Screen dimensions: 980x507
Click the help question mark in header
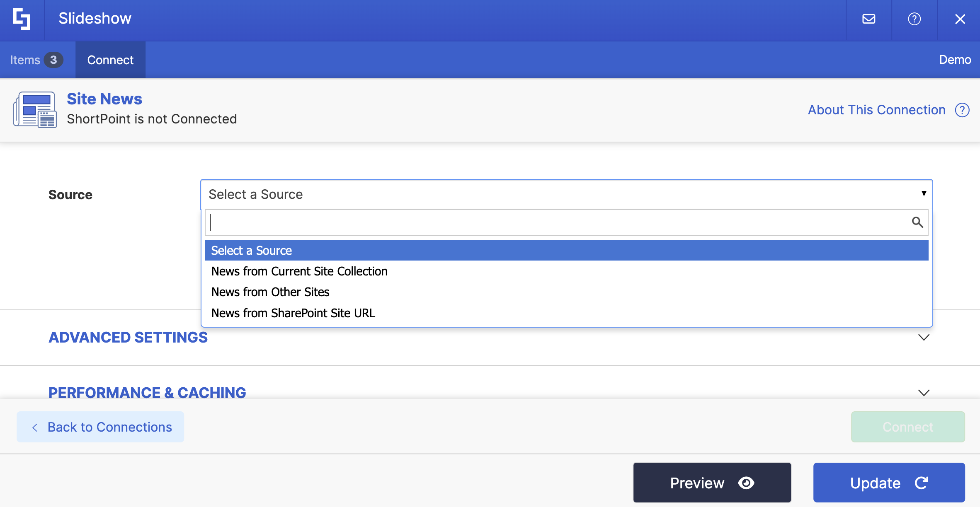click(914, 19)
